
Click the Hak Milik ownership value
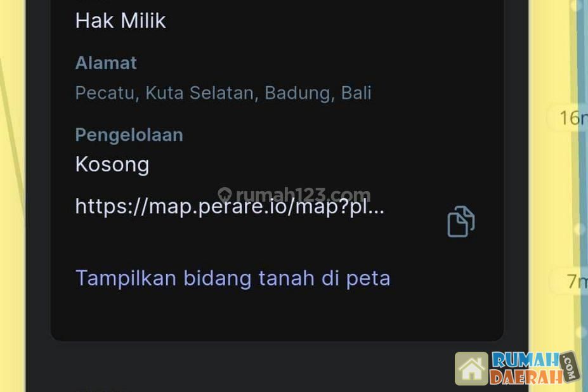(121, 21)
